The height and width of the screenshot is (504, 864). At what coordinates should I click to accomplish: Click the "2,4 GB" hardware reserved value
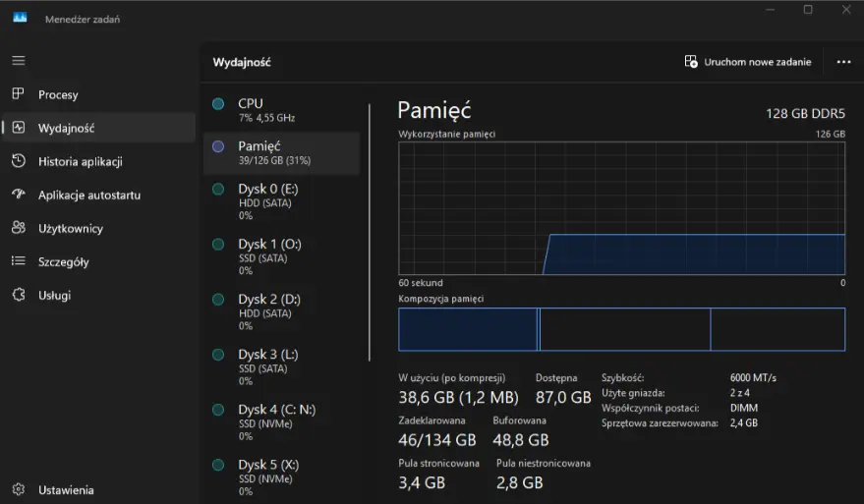[744, 423]
